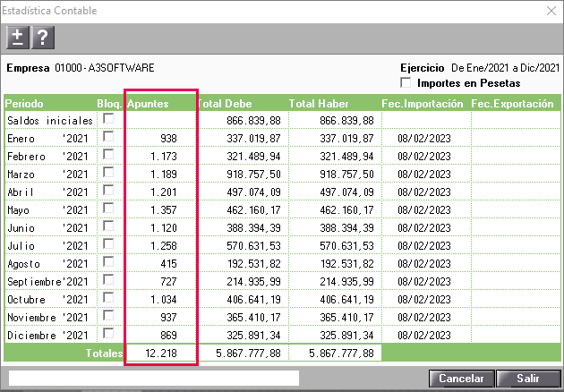Viewport: 564px width, 392px height.
Task: Toggle Bloq. checkbox for Saldos iniciales
Action: click(108, 118)
